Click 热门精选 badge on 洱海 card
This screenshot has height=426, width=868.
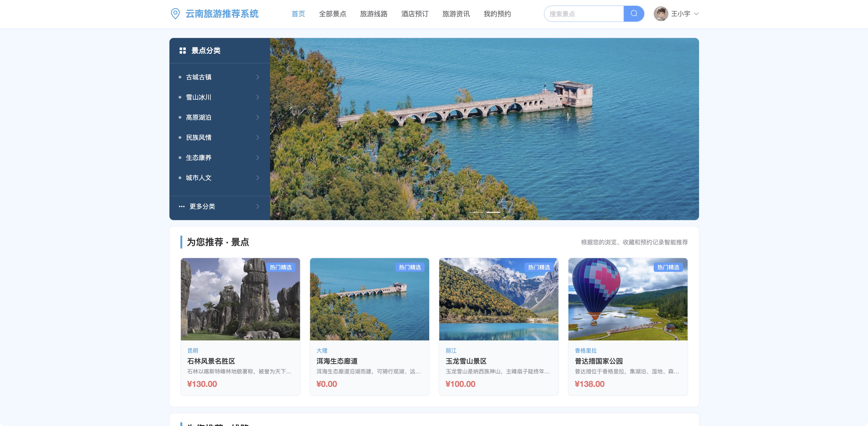click(410, 267)
